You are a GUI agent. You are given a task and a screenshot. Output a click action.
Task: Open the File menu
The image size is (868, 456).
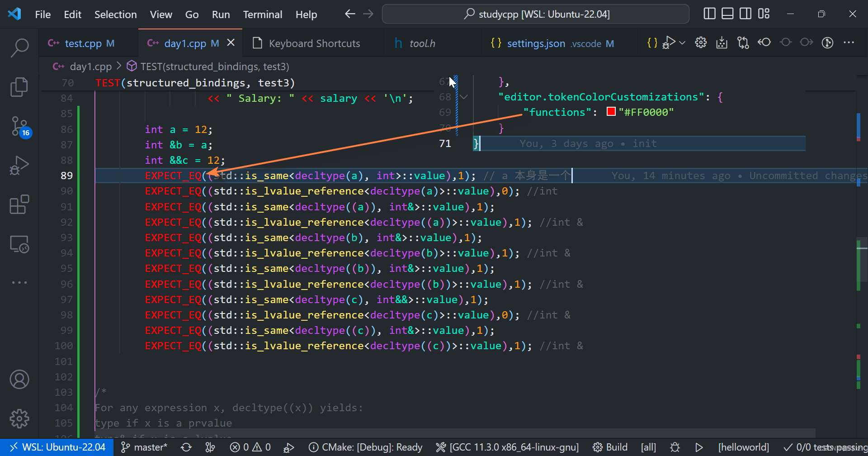(x=43, y=14)
